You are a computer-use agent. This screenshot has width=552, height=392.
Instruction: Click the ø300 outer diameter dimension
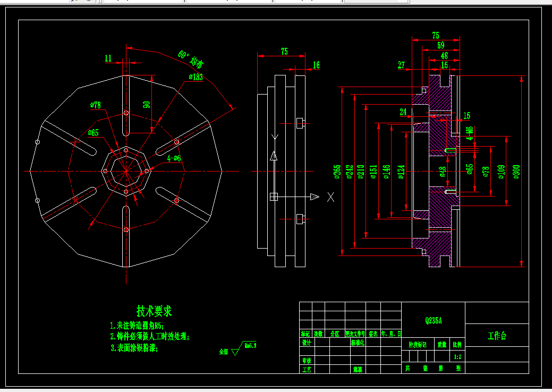516,172
